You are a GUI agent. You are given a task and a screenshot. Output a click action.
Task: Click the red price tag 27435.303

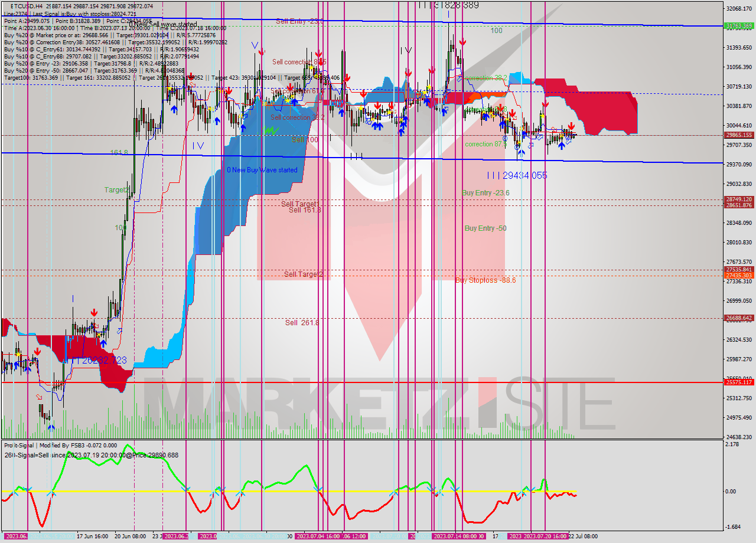click(739, 276)
